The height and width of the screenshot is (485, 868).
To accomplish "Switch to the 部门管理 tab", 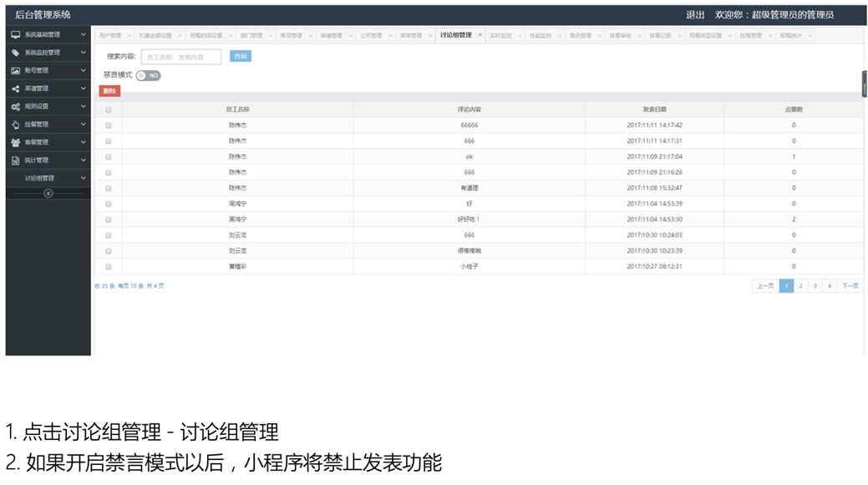I will tap(251, 35).
